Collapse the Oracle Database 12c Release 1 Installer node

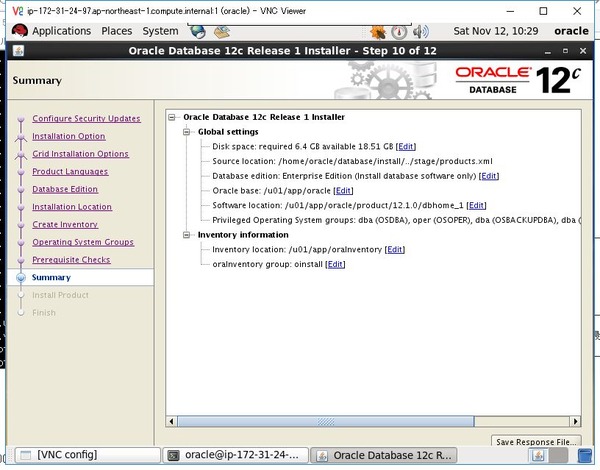(x=172, y=117)
